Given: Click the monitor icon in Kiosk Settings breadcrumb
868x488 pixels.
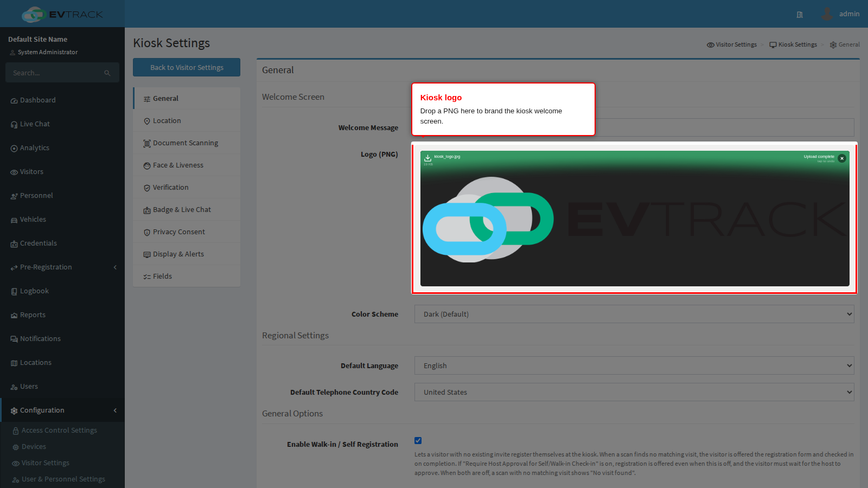Looking at the screenshot, I should 773,45.
